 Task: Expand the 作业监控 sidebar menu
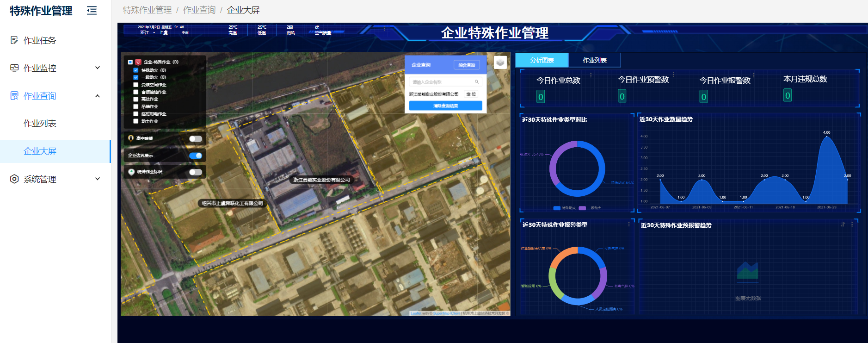pyautogui.click(x=97, y=68)
